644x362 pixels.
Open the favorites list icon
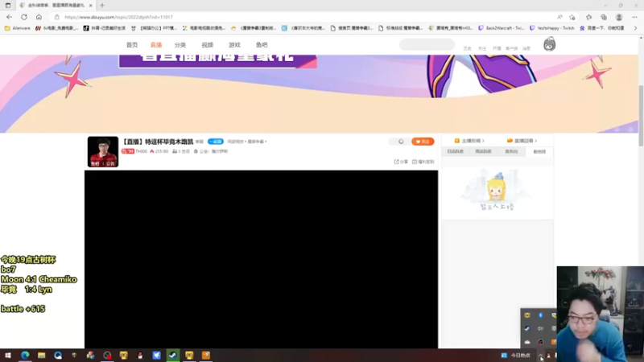tap(589, 17)
